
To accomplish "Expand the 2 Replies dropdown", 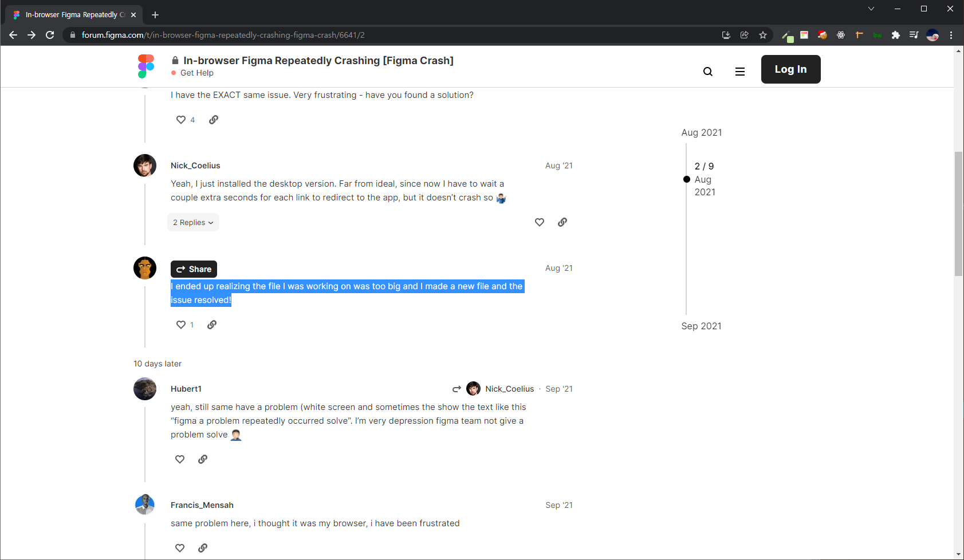I will tap(193, 223).
